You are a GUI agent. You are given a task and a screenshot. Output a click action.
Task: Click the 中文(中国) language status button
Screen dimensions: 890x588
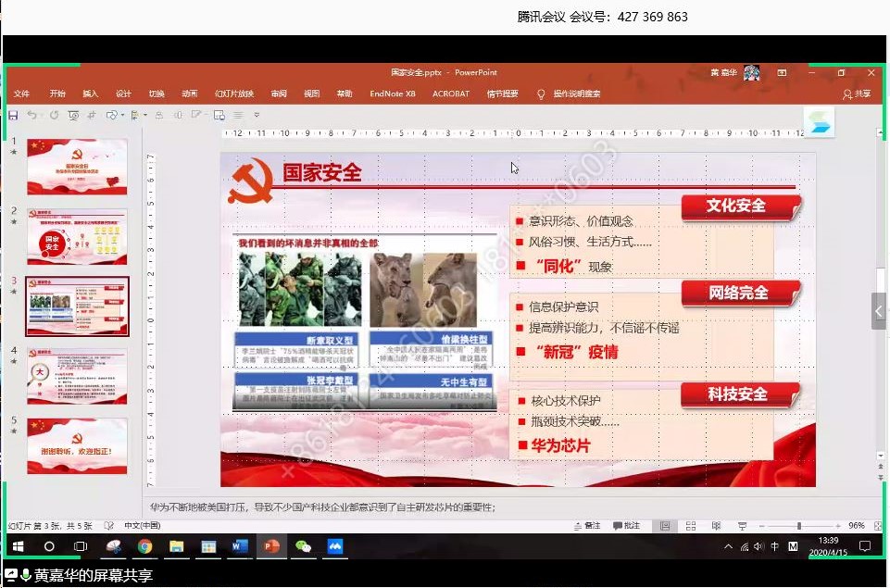143,526
